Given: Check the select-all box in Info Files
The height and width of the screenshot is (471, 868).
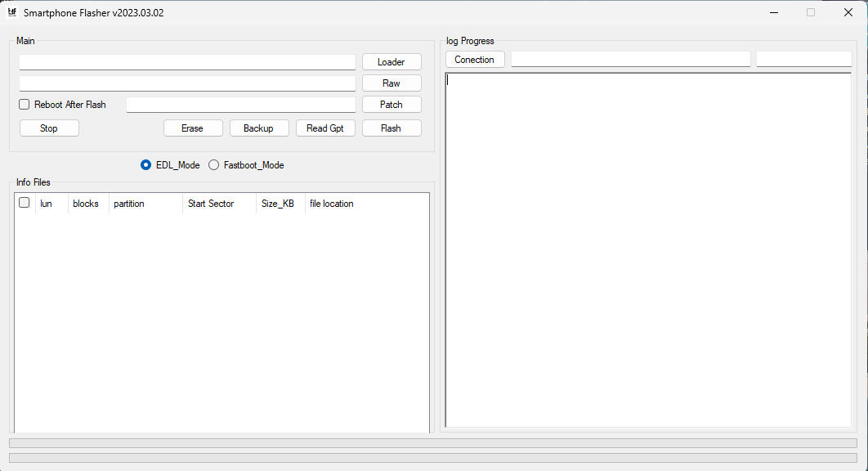Looking at the screenshot, I should point(24,202).
